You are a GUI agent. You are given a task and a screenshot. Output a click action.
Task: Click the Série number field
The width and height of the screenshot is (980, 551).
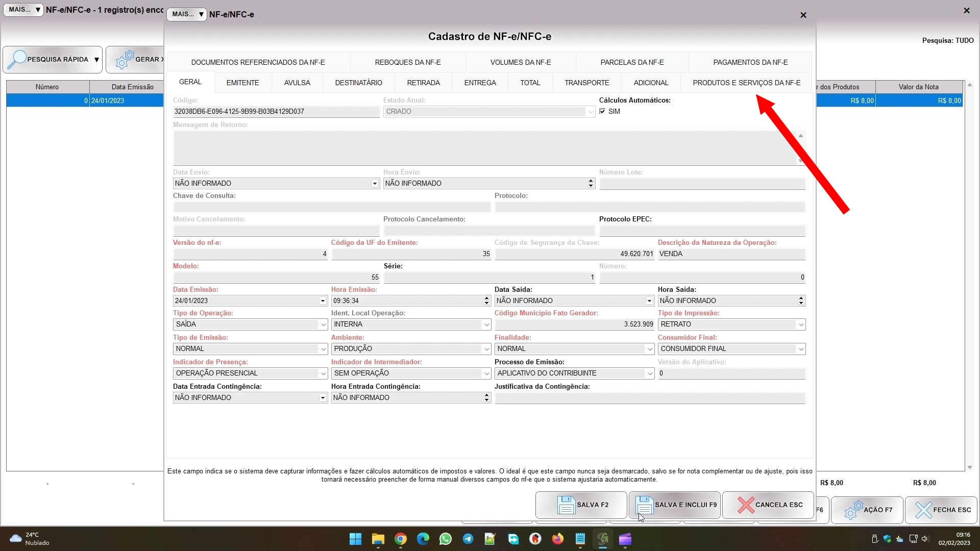point(489,278)
